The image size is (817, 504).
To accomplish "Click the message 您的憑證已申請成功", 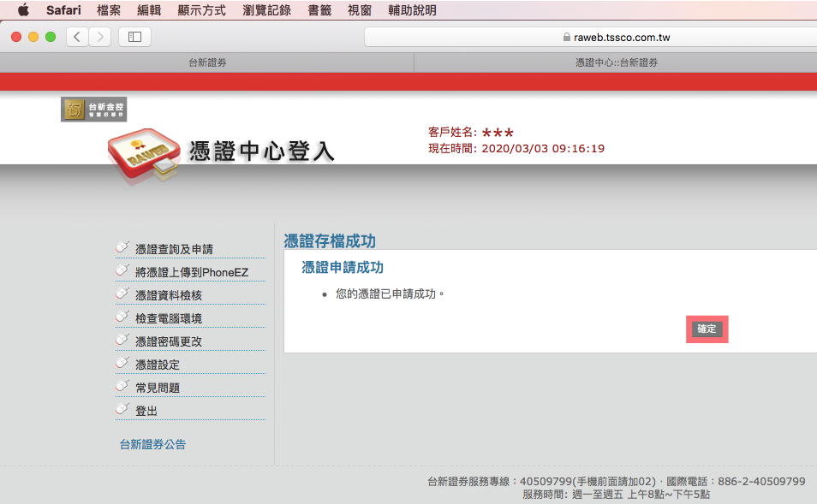I will [x=389, y=294].
